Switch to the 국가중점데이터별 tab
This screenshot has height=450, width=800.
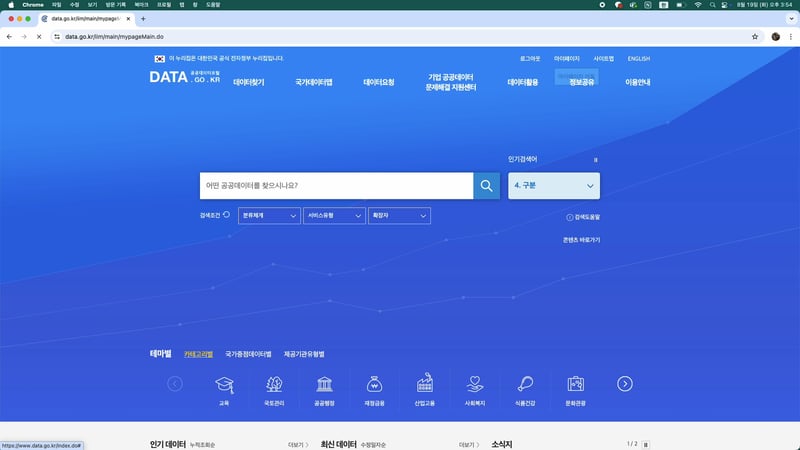pos(248,354)
